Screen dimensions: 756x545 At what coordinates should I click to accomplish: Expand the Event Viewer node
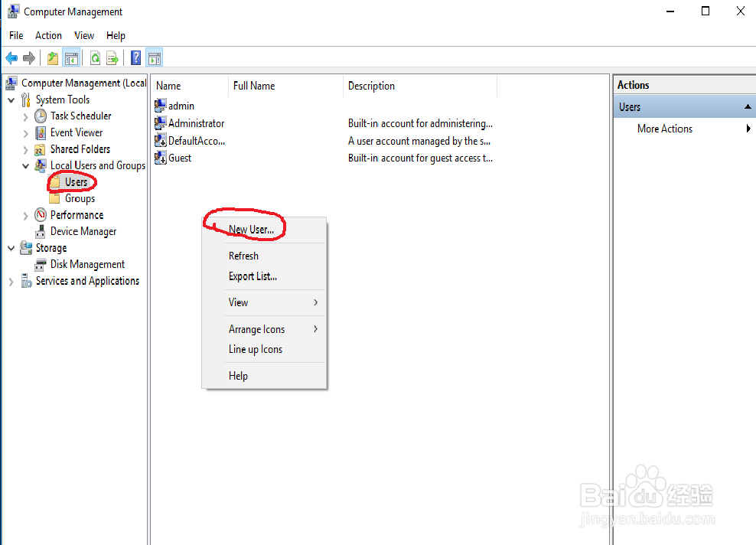tap(25, 133)
